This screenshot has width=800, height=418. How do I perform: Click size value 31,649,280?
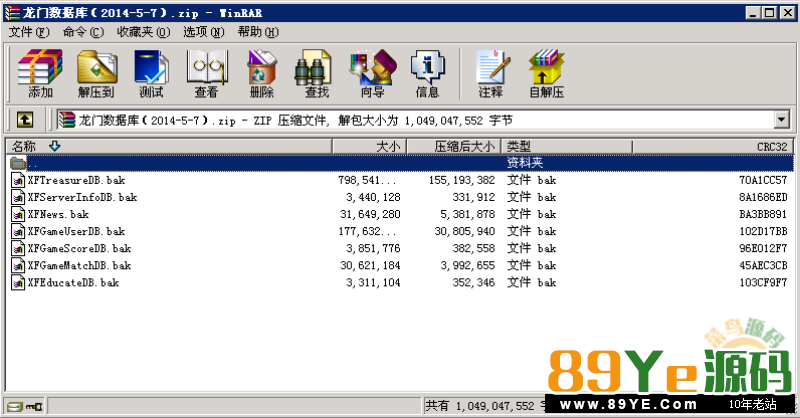[370, 214]
